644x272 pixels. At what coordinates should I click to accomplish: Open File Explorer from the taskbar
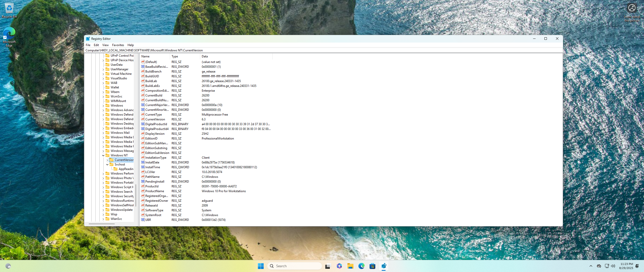click(350, 266)
